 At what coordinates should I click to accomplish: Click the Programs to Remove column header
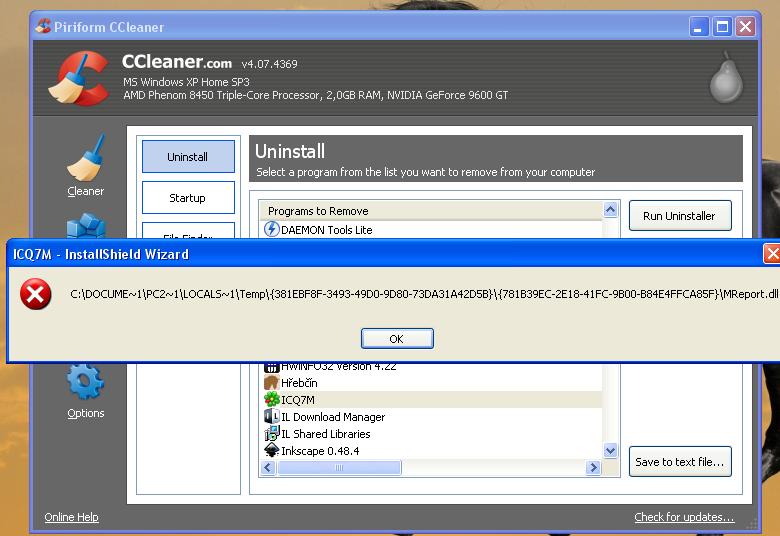430,211
